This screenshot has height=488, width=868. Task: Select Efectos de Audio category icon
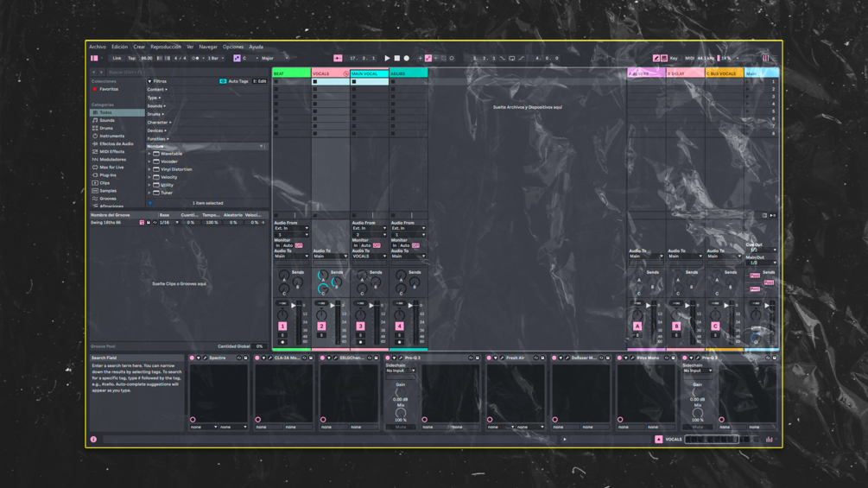[x=95, y=144]
